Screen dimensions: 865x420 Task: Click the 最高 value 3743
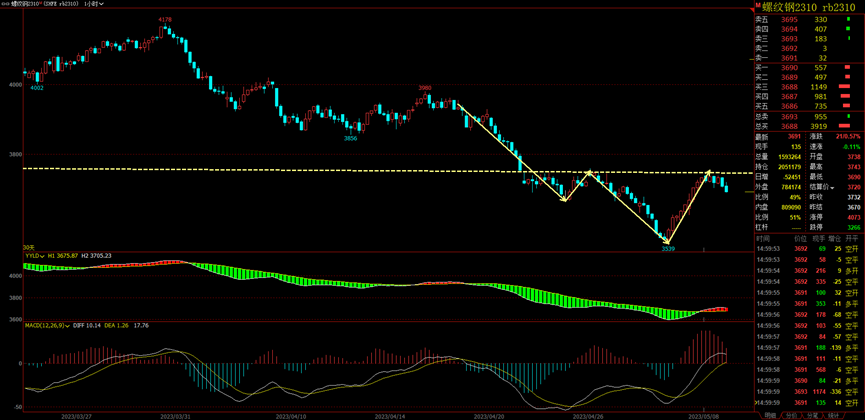853,167
